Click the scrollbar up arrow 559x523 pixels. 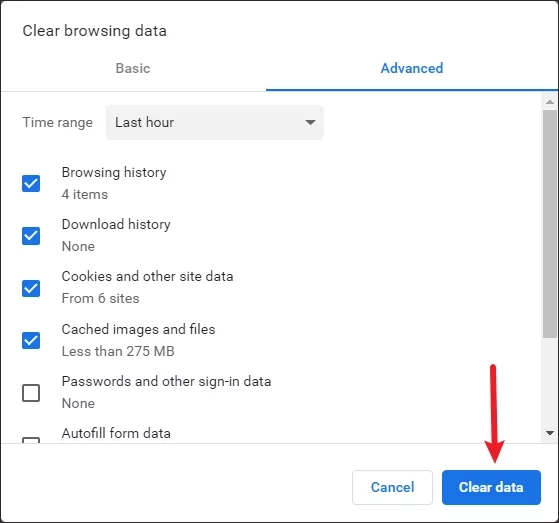click(550, 102)
